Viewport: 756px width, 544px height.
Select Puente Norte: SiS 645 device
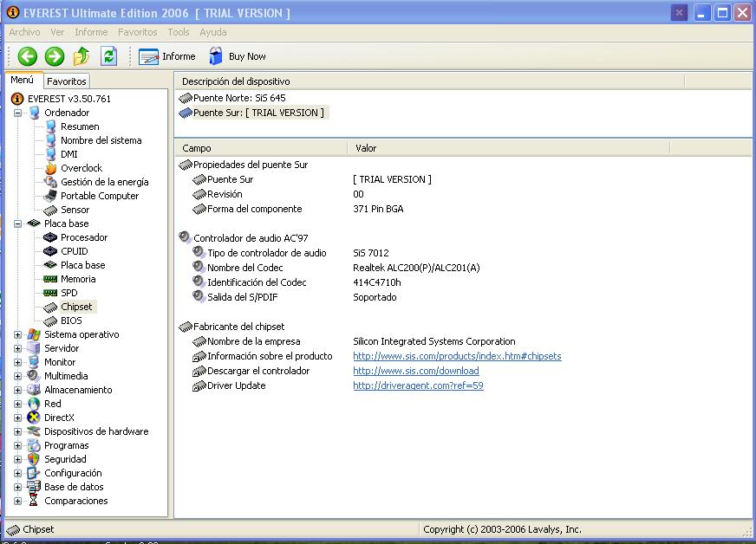[238, 98]
